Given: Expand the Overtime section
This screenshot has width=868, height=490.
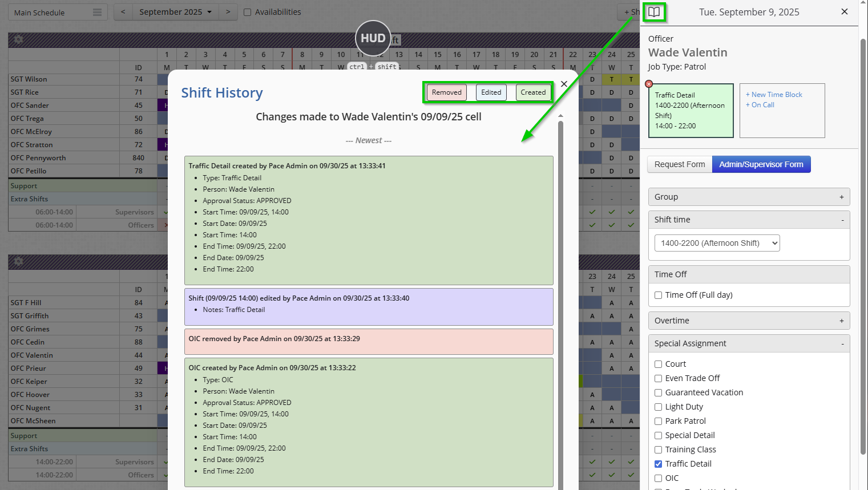Looking at the screenshot, I should 749,321.
